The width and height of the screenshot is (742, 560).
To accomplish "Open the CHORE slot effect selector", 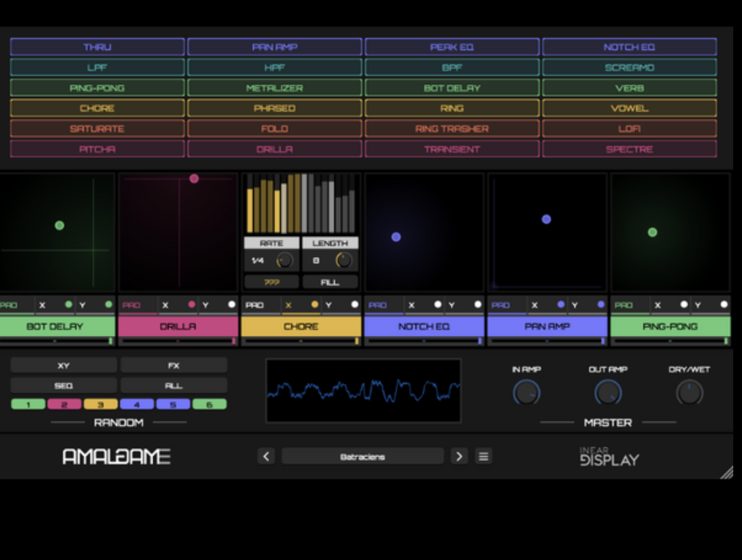I will (301, 326).
